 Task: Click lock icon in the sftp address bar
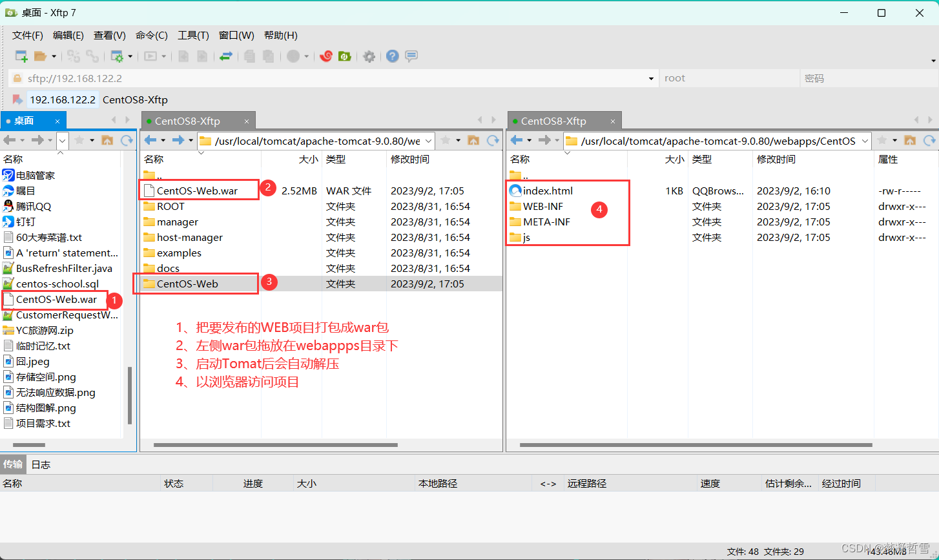[17, 78]
